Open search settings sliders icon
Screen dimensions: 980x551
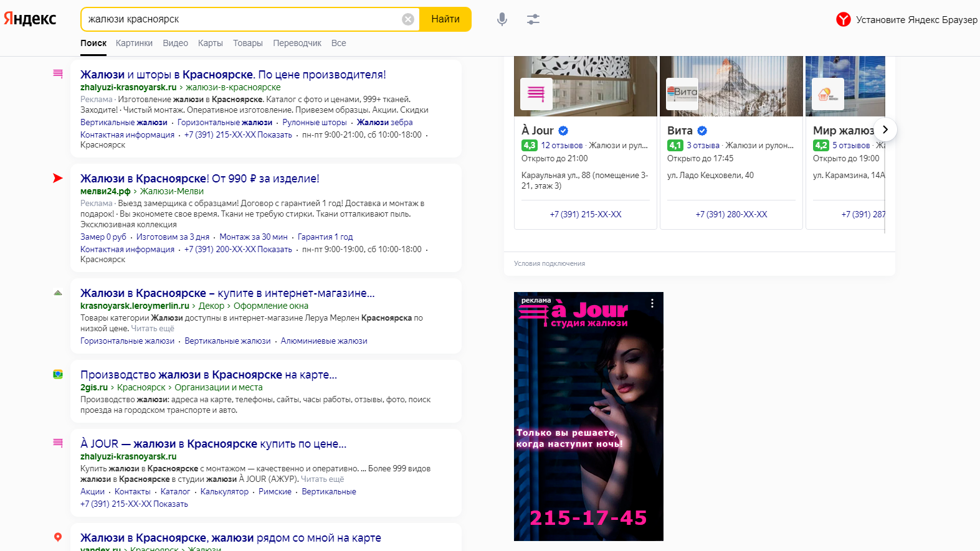533,19
